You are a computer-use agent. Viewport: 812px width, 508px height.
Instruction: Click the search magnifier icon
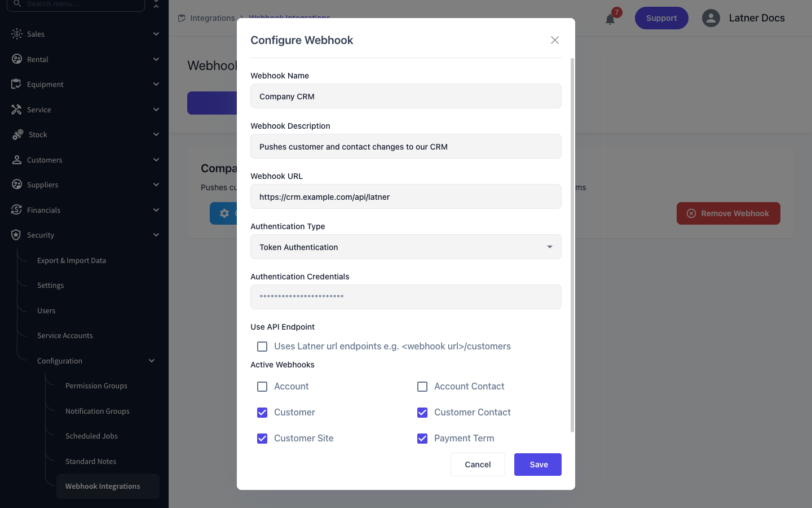(17, 3)
